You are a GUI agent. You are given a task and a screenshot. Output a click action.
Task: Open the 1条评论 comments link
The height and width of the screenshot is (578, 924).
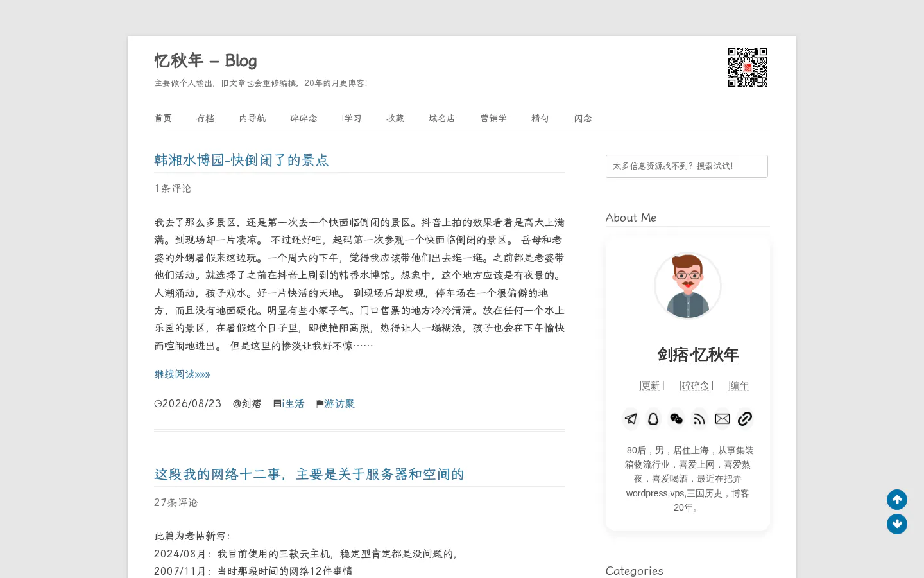(173, 188)
